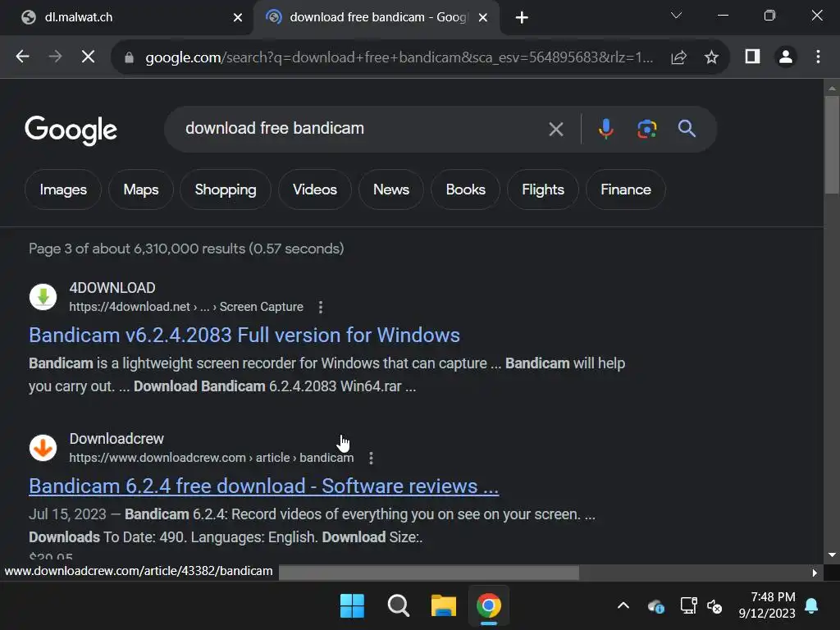Screen dimensions: 840x630
Task: Select the download free bandicam tab
Action: [376, 18]
